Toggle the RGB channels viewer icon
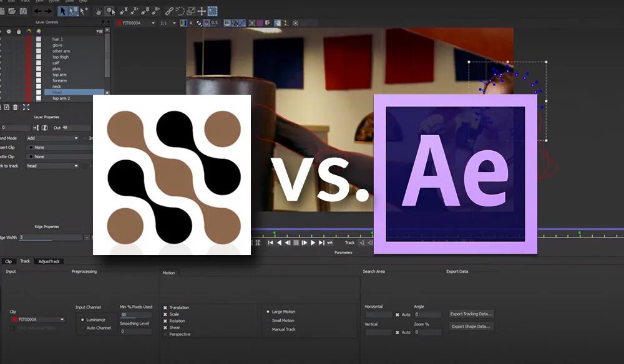Viewport: 624px width, 364px height. point(183,23)
